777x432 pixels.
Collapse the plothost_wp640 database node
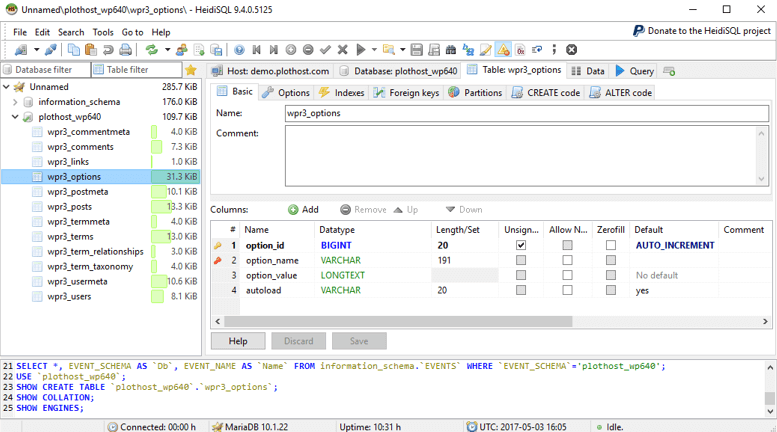[15, 117]
